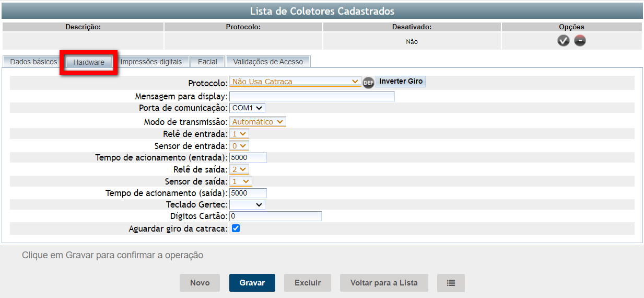Click the Dígitos Cartão input field
644x298 pixels.
pos(275,216)
